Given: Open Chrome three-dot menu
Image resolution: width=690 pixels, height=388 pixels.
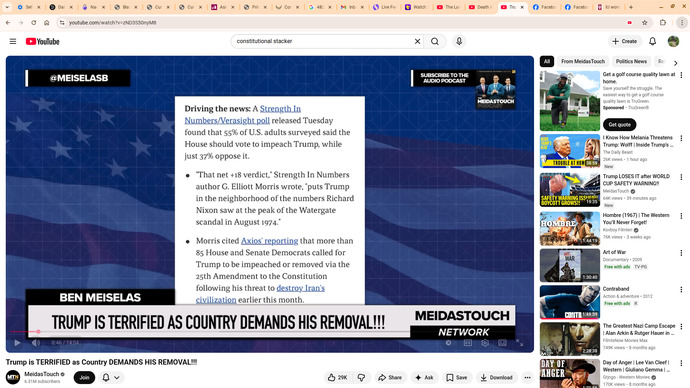Looking at the screenshot, I should tap(682, 22).
